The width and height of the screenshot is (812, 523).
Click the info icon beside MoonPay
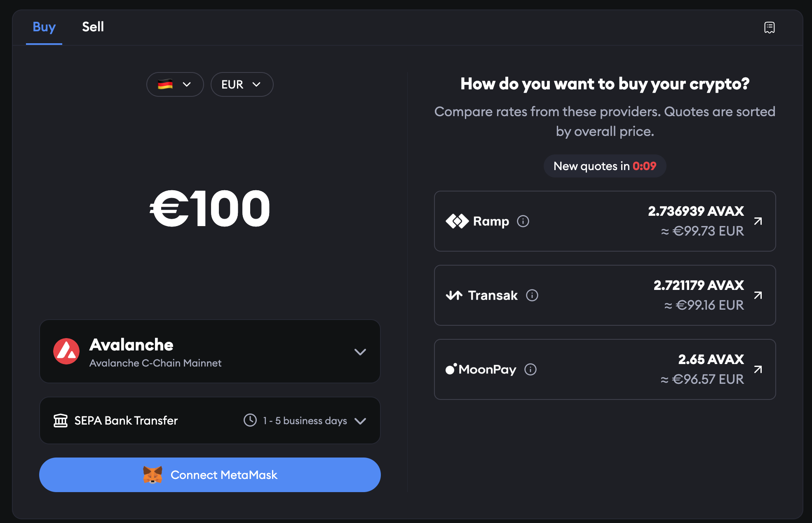(x=530, y=369)
